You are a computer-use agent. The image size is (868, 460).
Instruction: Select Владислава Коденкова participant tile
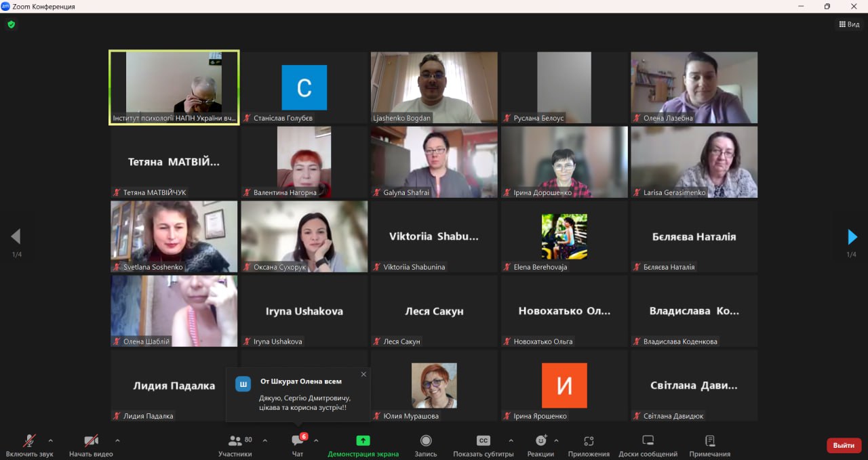tap(694, 311)
